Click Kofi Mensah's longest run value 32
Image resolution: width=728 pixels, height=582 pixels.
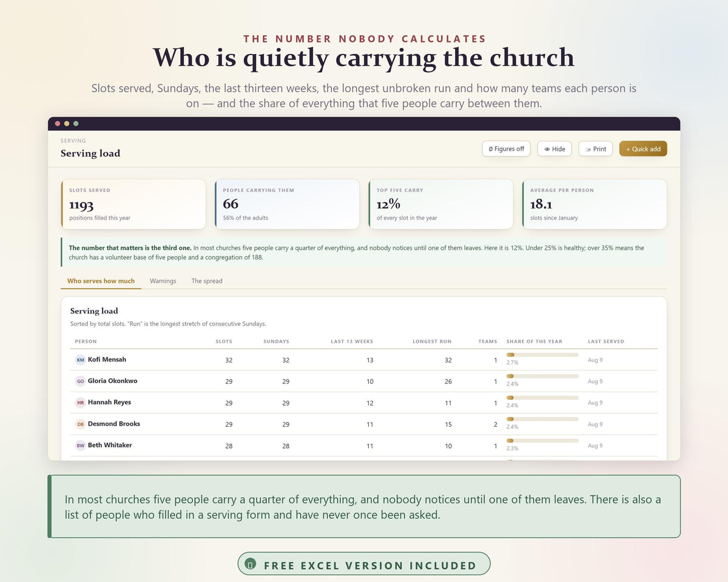coord(448,360)
